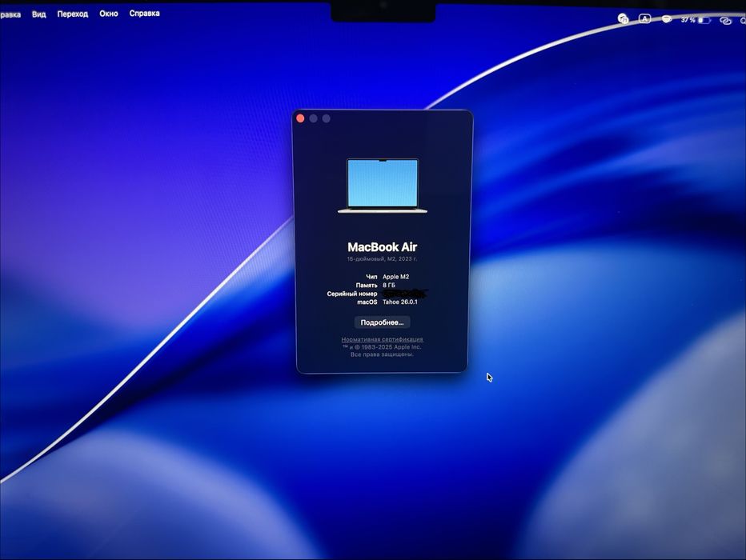Open the Окно menu

pos(109,14)
